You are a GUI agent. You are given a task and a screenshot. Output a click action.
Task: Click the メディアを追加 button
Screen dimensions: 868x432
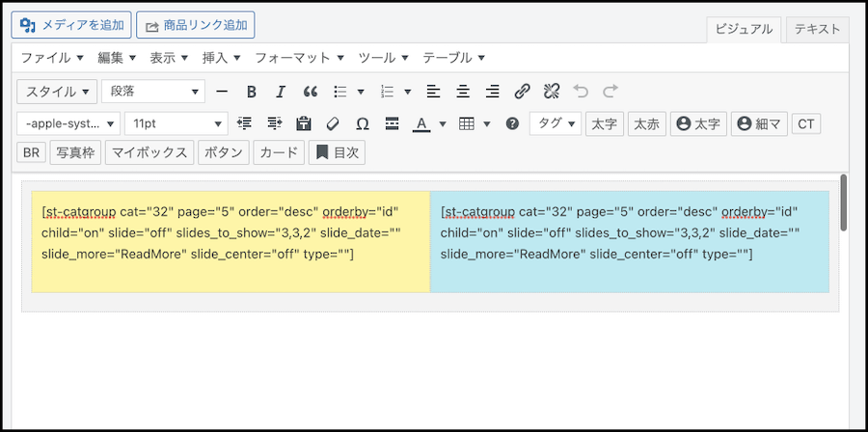point(71,25)
